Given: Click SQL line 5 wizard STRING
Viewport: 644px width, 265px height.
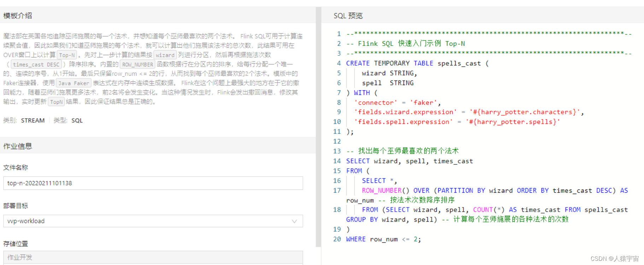Looking at the screenshot, I should coord(390,73).
